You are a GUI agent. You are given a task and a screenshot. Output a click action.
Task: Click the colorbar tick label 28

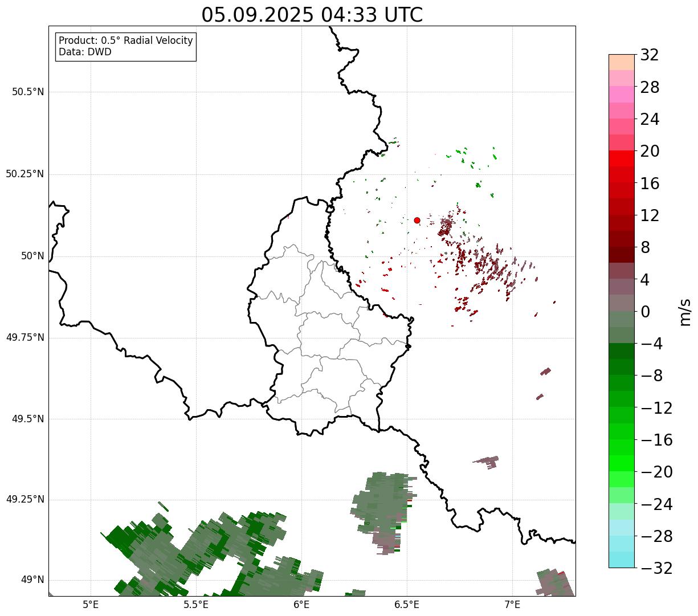pyautogui.click(x=650, y=87)
